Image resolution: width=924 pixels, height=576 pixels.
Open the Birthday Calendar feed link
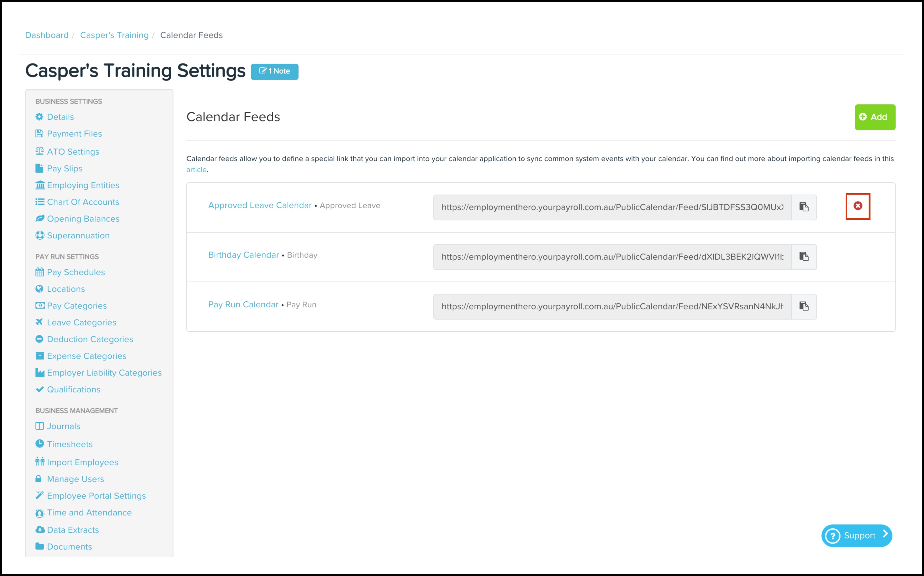(243, 255)
